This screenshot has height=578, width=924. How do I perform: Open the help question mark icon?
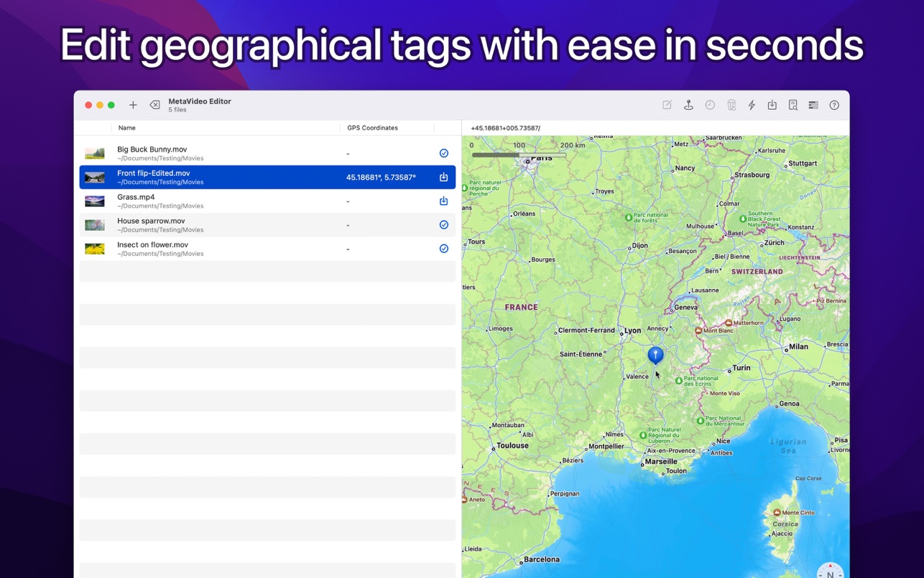point(834,105)
